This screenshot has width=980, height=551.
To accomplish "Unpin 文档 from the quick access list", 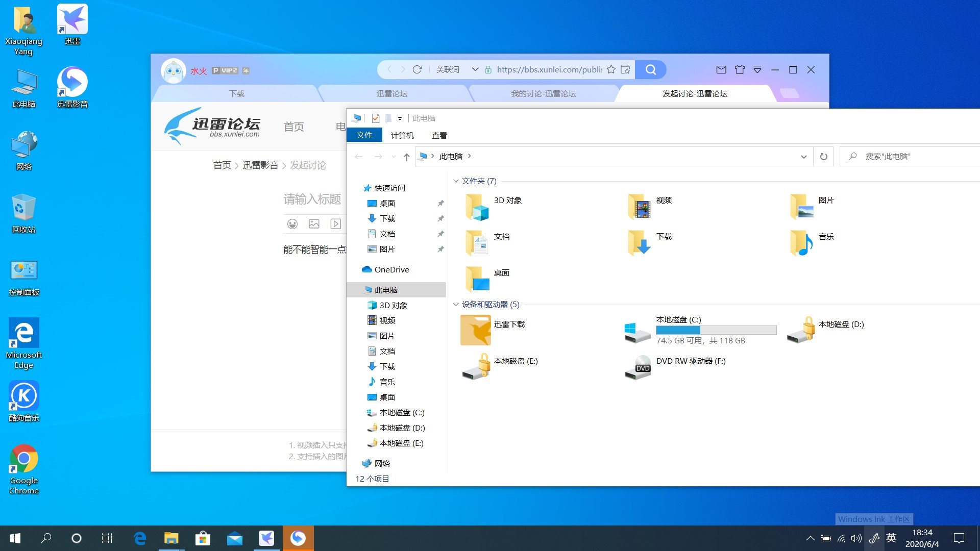I will [x=440, y=234].
